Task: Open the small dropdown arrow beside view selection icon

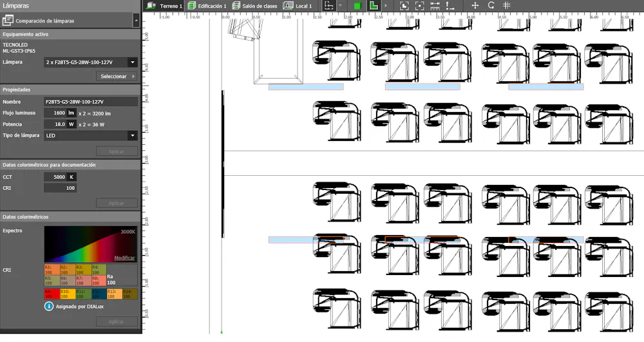Action: pos(340,6)
